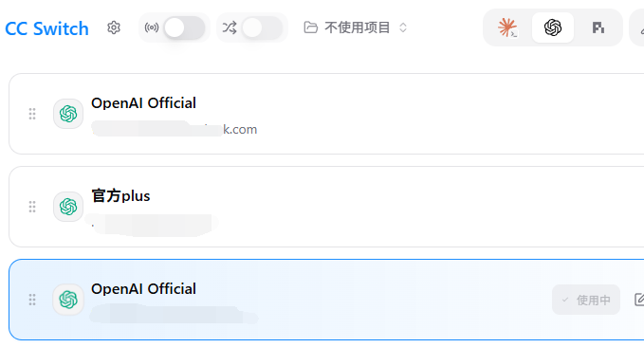Viewport: 644px width, 347px height.
Task: Open settings via the gear icon
Action: [114, 27]
